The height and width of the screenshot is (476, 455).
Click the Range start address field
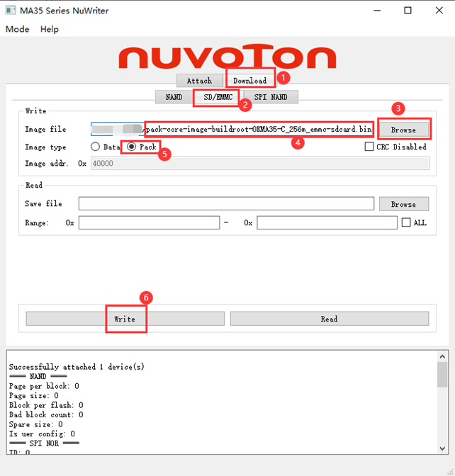pyautogui.click(x=149, y=222)
